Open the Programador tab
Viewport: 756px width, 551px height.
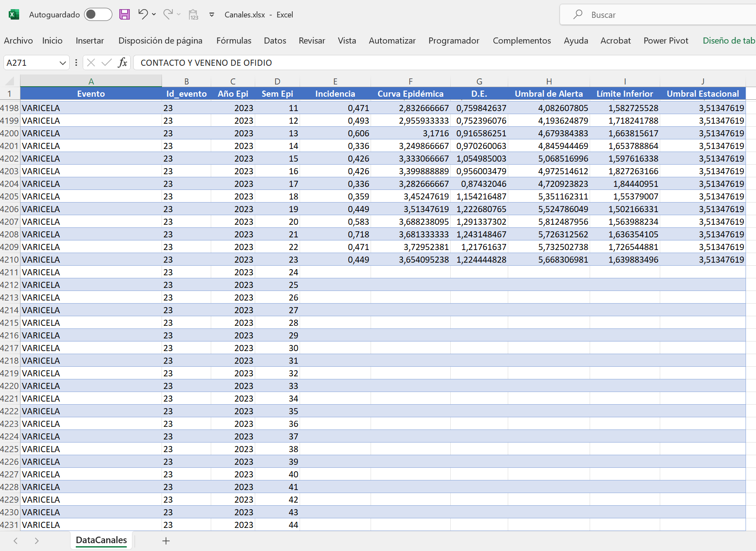click(x=454, y=41)
